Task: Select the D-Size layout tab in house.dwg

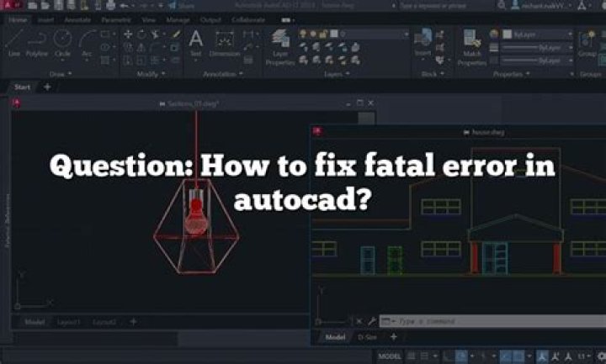Action: pos(367,337)
